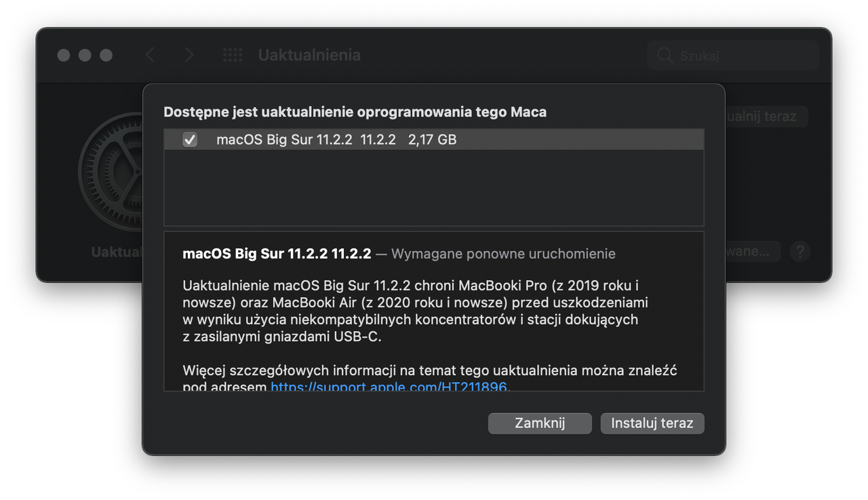Tick the macOS Big Sur 11.2.2 checkbox

(x=190, y=140)
